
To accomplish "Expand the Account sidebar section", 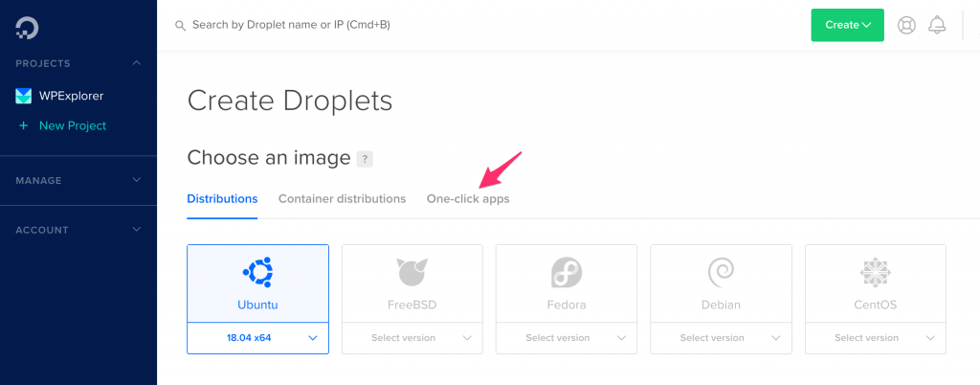I will coord(137,230).
